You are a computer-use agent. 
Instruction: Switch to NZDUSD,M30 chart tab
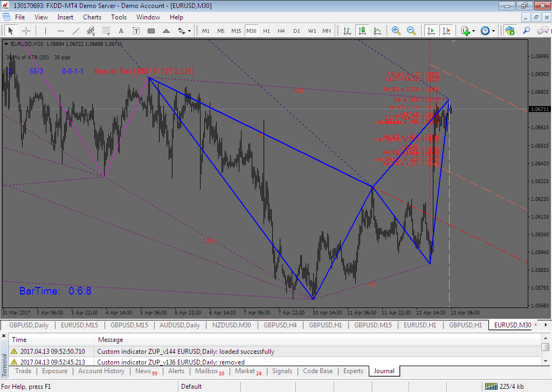[x=232, y=325]
